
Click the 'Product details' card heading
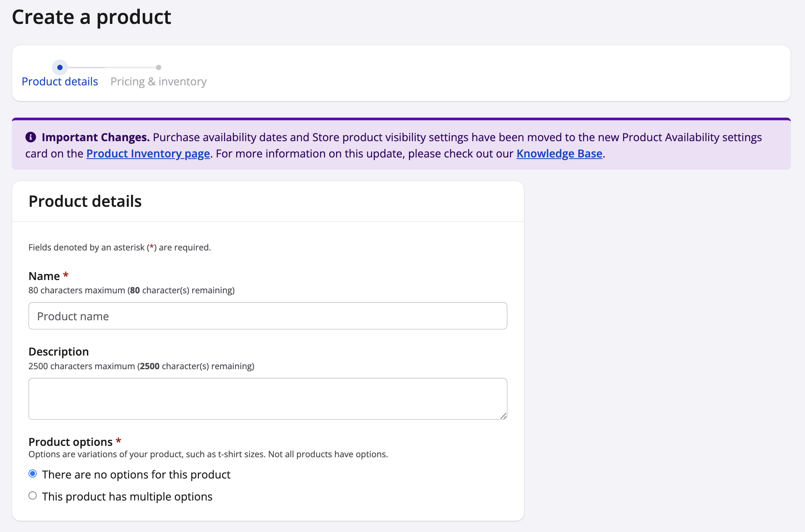[x=85, y=201]
